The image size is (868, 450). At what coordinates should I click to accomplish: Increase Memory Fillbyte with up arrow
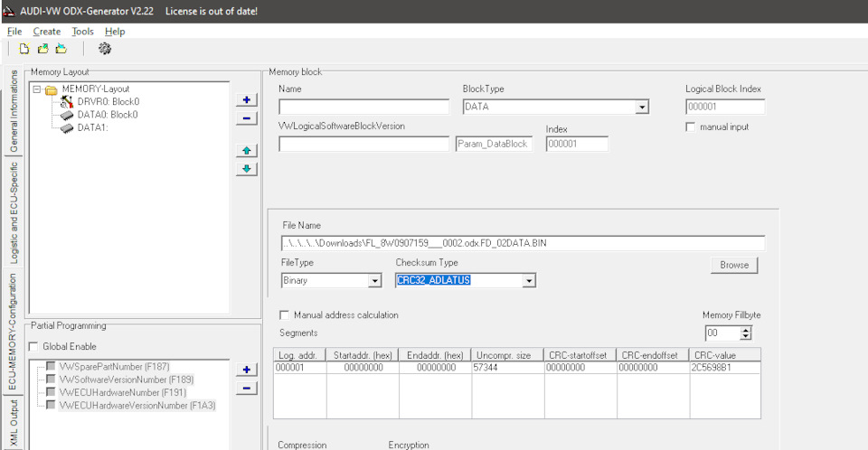click(746, 330)
